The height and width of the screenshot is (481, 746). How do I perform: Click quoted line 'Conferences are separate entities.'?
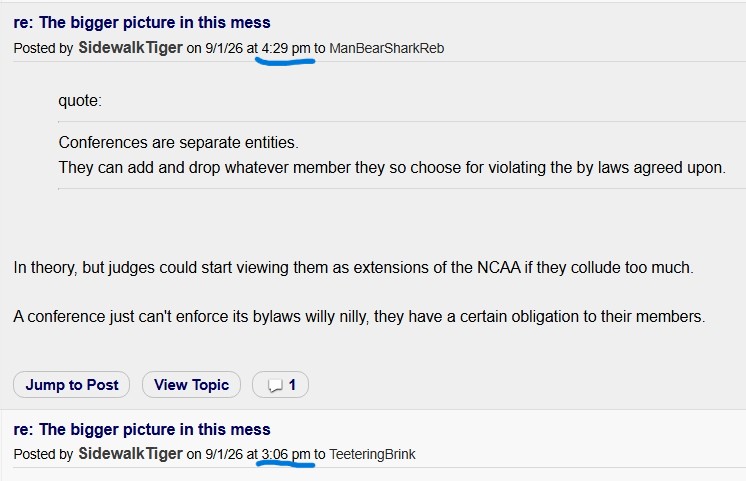178,142
